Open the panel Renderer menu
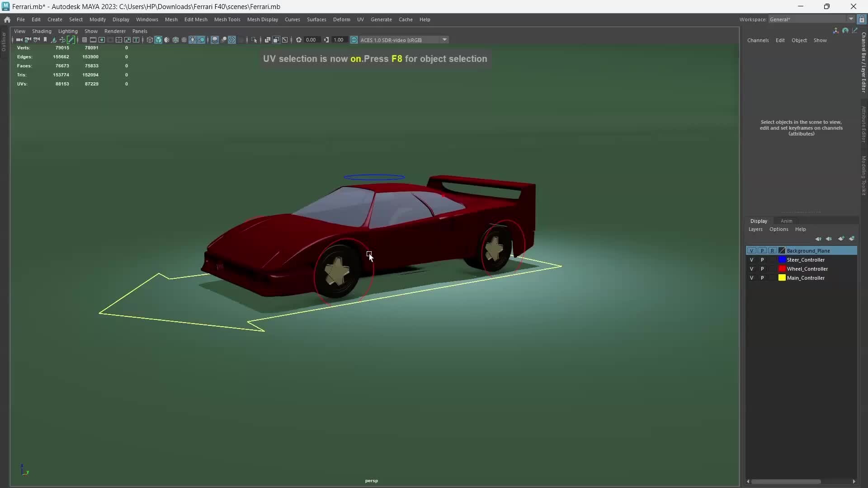Viewport: 868px width, 488px height. click(x=115, y=31)
